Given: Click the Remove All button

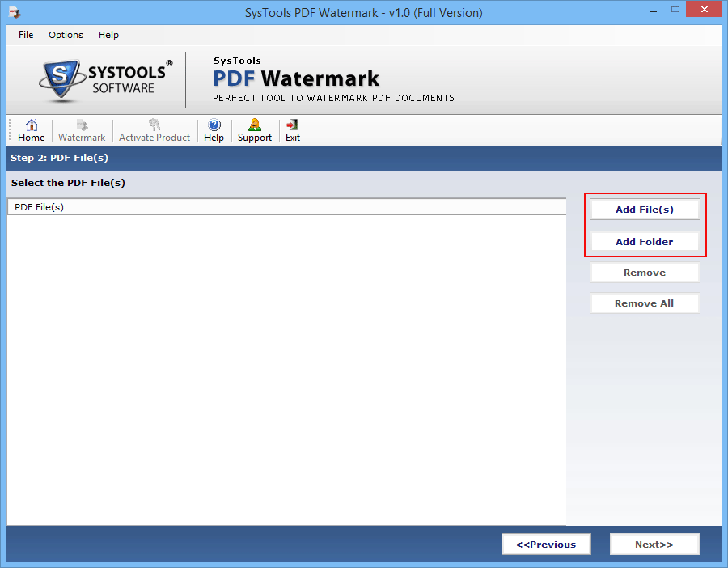Looking at the screenshot, I should pyautogui.click(x=645, y=303).
